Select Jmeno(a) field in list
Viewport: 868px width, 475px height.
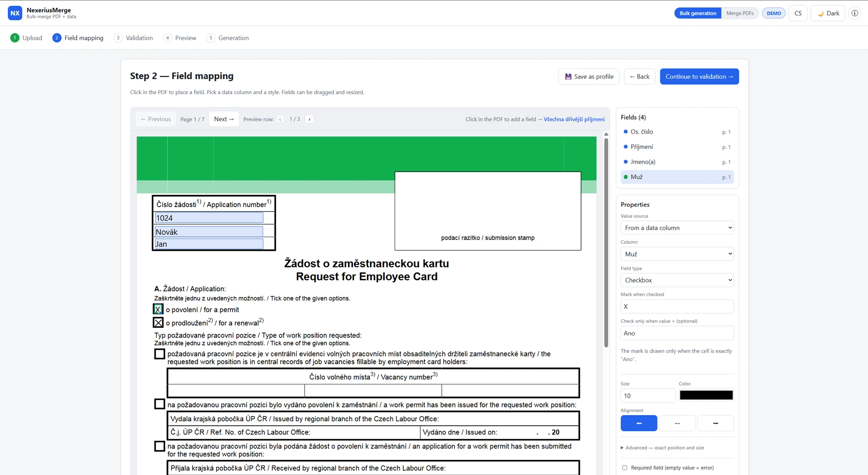(677, 162)
